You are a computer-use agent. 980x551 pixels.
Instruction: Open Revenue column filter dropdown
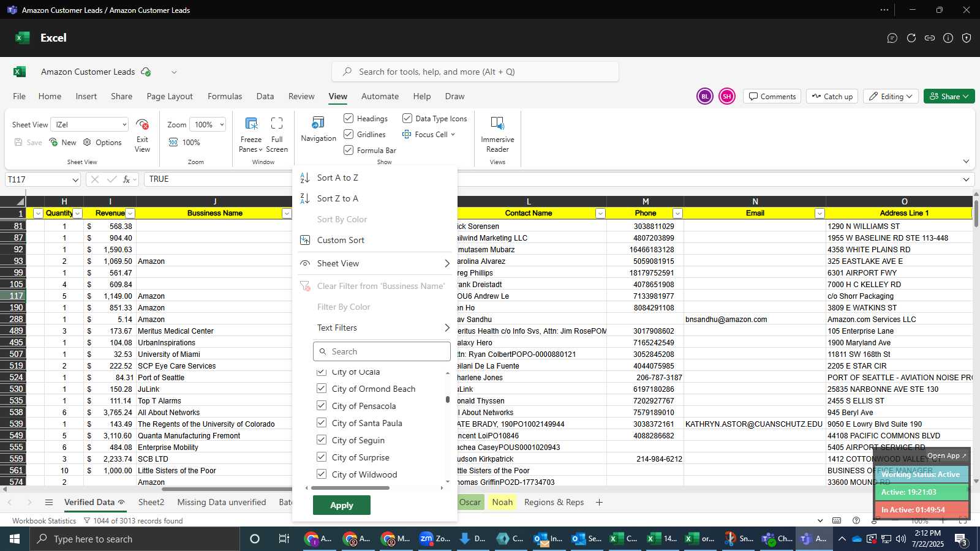pyautogui.click(x=130, y=213)
